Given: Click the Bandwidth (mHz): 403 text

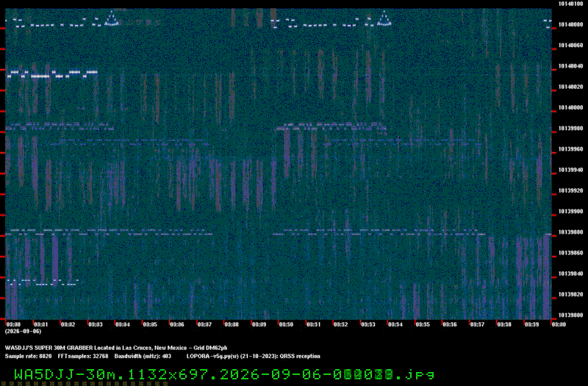Looking at the screenshot, I should pos(143,357).
